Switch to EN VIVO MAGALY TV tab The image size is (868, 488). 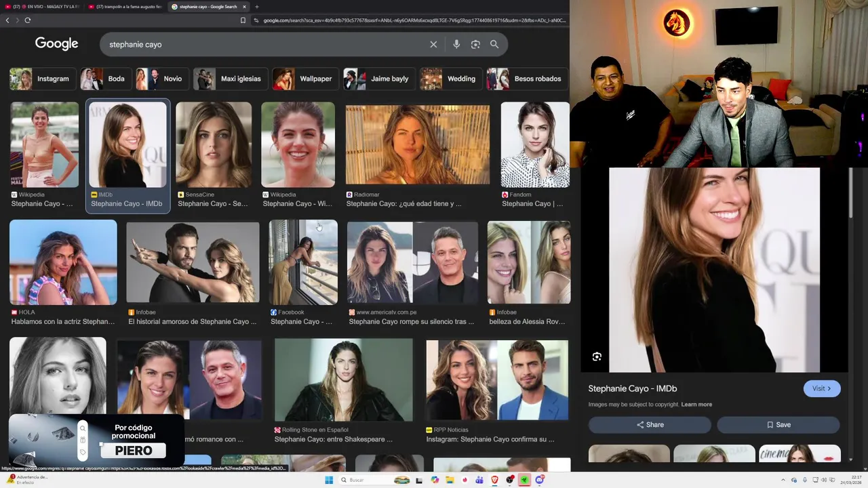[x=43, y=7]
